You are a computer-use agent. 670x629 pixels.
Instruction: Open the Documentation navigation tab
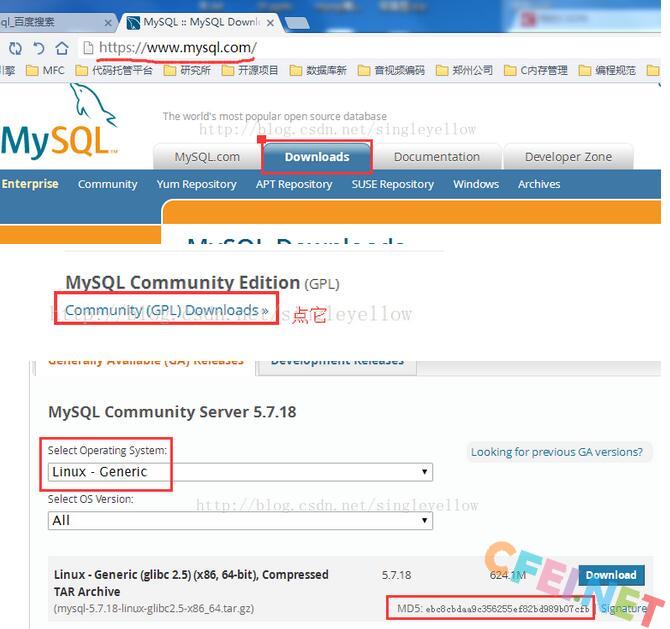coord(437,157)
